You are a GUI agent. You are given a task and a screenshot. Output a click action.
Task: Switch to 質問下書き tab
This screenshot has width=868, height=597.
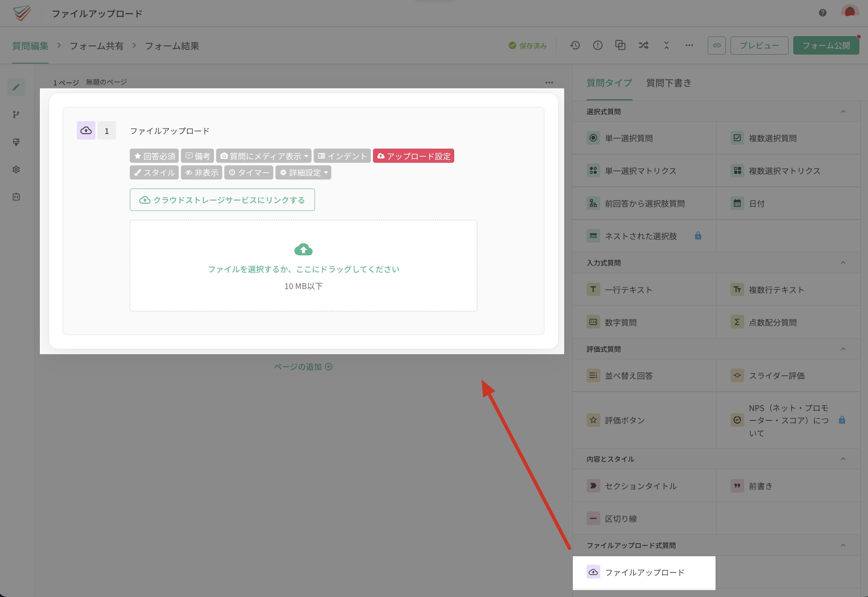point(669,83)
